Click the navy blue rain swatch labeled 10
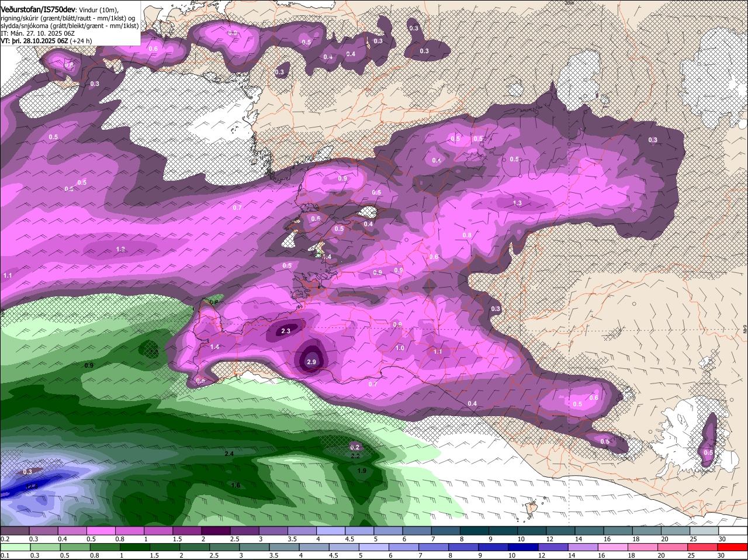The width and height of the screenshot is (748, 560). pyautogui.click(x=524, y=548)
